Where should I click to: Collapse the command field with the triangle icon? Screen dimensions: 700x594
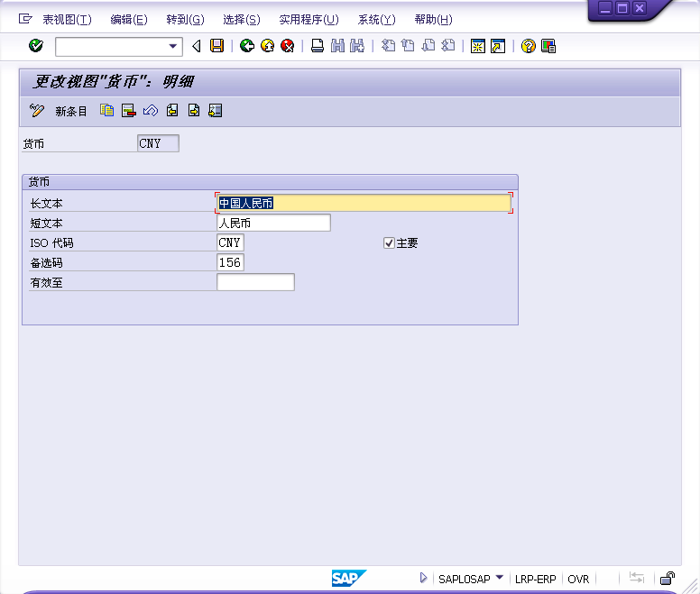pyautogui.click(x=197, y=46)
